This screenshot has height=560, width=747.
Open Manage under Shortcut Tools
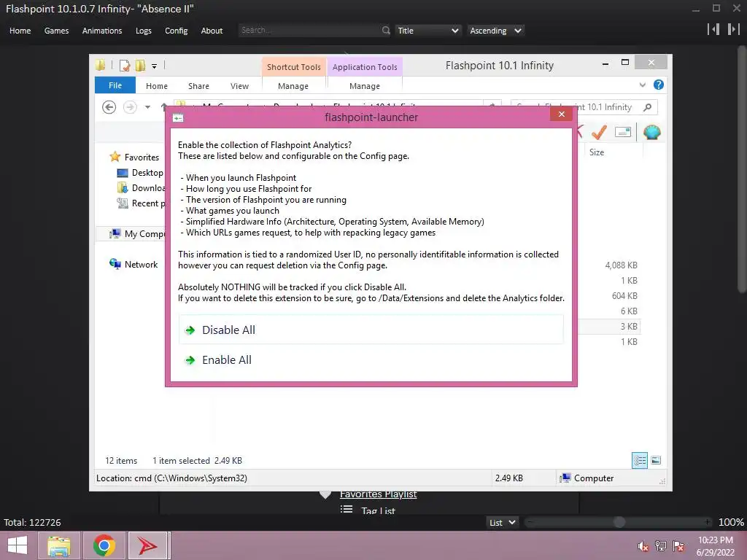(293, 86)
